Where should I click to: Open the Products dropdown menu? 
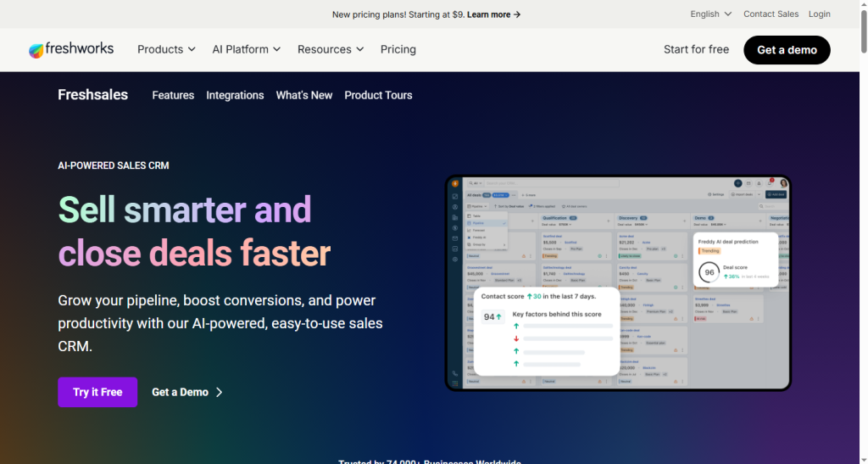(166, 49)
